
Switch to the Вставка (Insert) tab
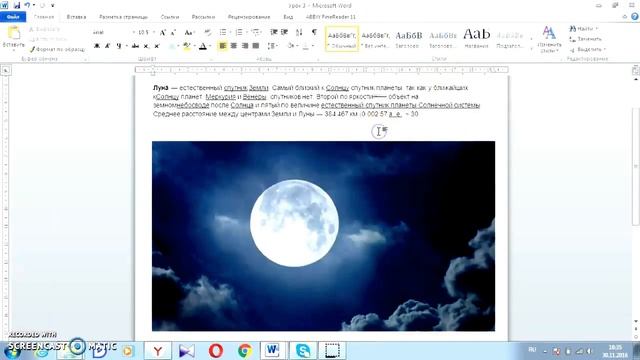point(76,17)
